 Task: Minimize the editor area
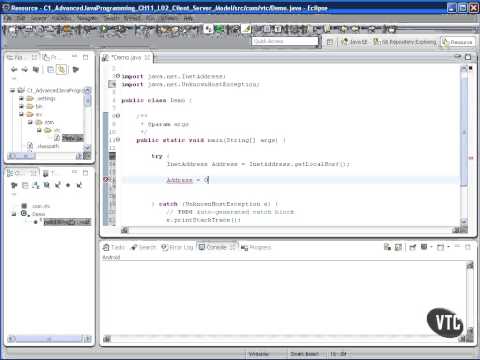pos(458,57)
